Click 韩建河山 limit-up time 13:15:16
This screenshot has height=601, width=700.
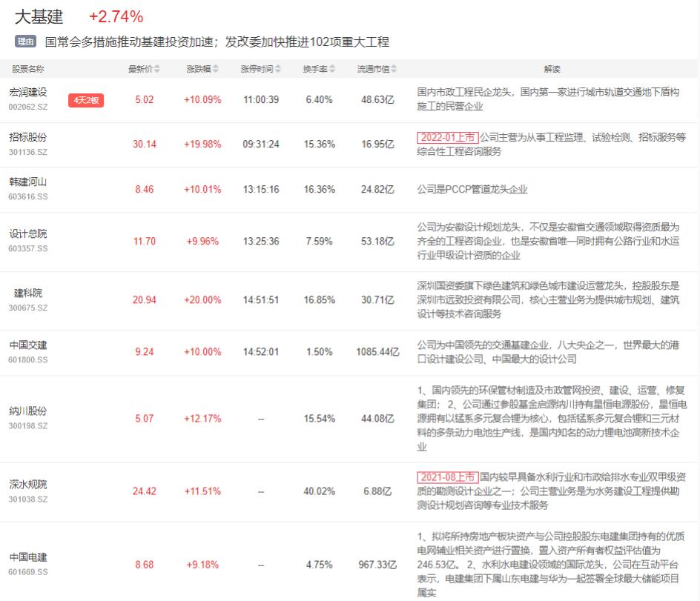(x=261, y=189)
